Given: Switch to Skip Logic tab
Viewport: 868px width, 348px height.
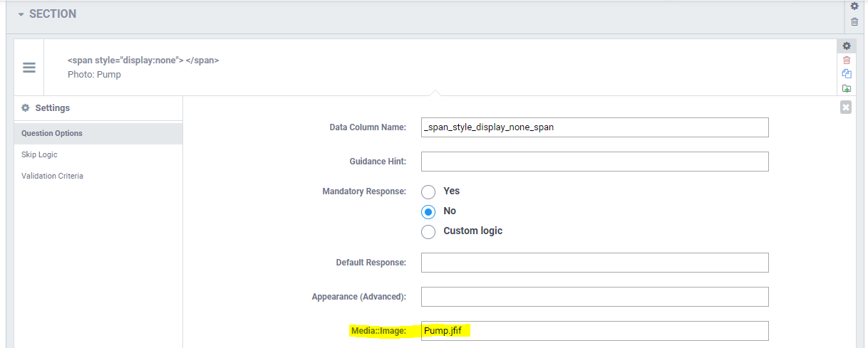Looking at the screenshot, I should [x=39, y=154].
